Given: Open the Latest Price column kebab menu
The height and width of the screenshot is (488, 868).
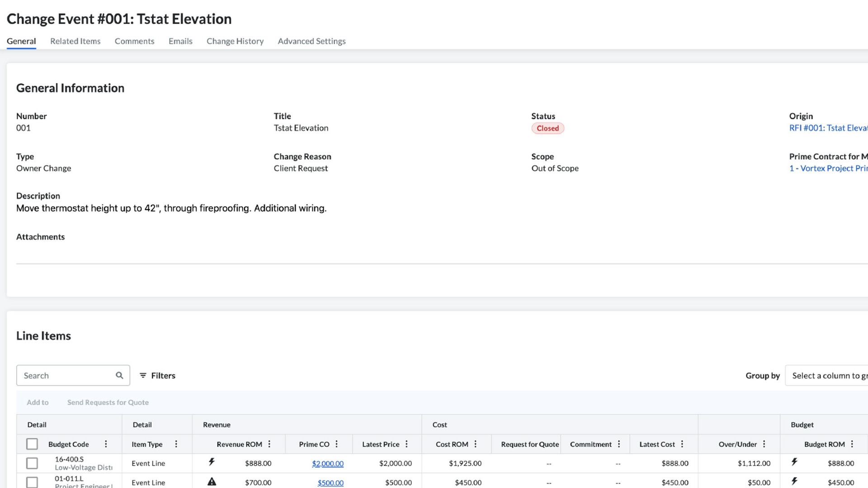Looking at the screenshot, I should pyautogui.click(x=406, y=444).
